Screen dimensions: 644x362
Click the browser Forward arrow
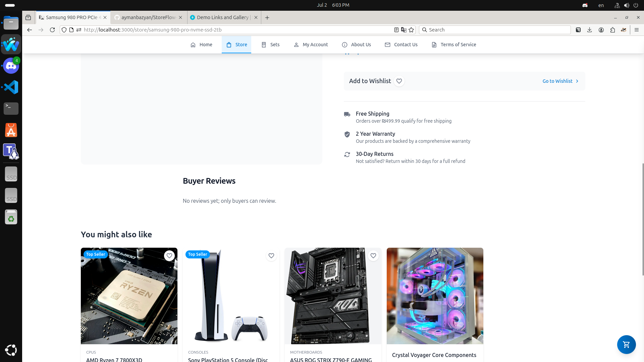point(41,30)
